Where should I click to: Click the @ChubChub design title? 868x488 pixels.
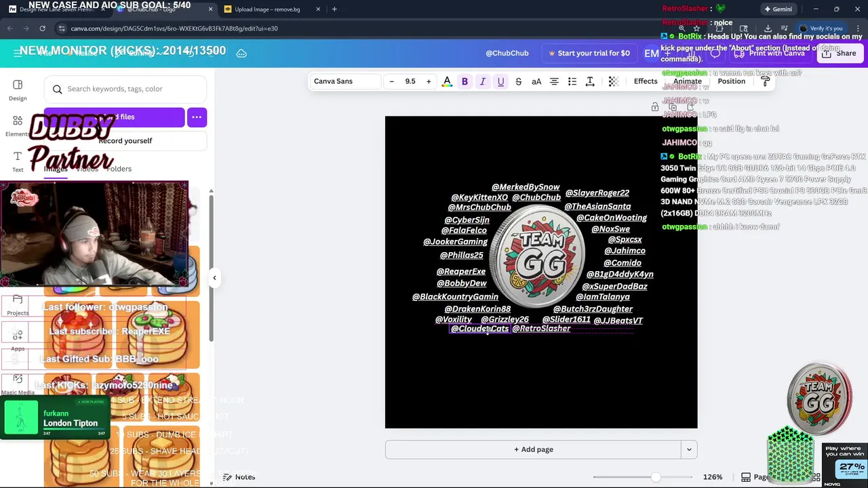pyautogui.click(x=507, y=53)
